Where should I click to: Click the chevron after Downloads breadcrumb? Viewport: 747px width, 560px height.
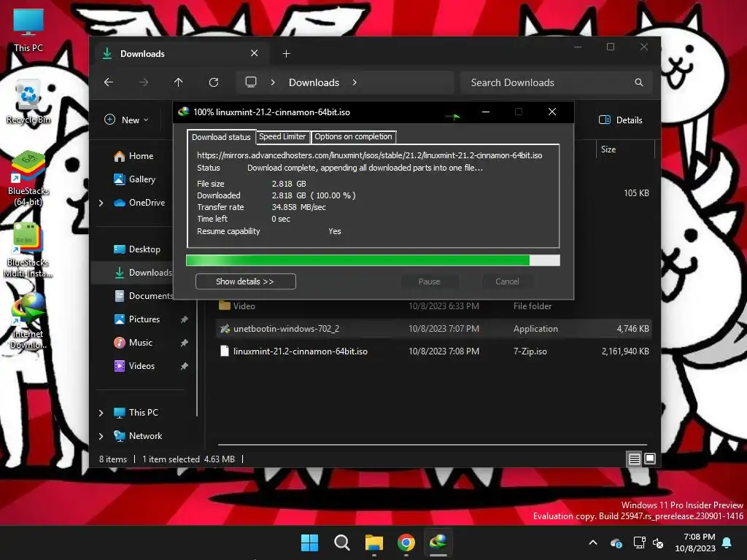point(355,82)
